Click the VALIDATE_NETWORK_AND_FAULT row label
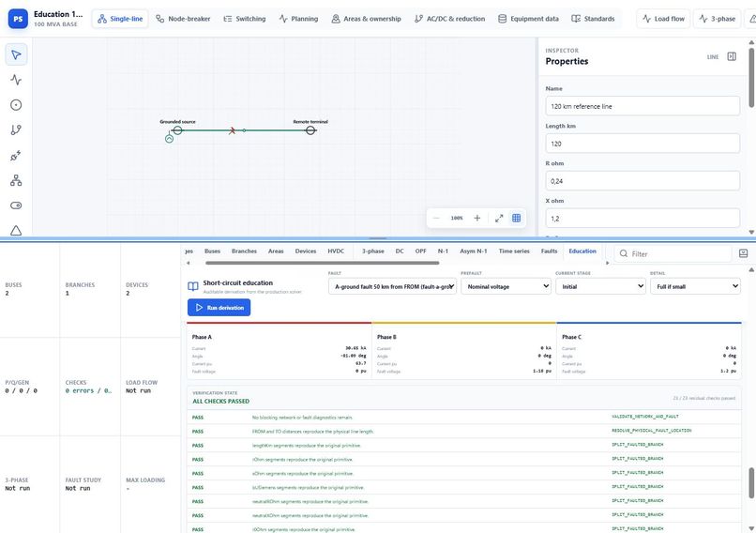This screenshot has width=756, height=533. point(644,417)
